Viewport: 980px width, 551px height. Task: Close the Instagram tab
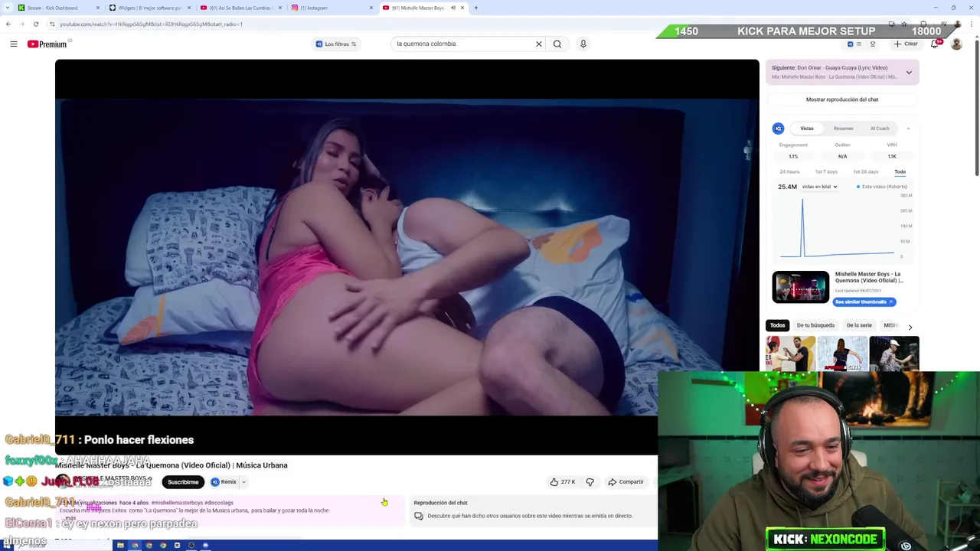[371, 8]
